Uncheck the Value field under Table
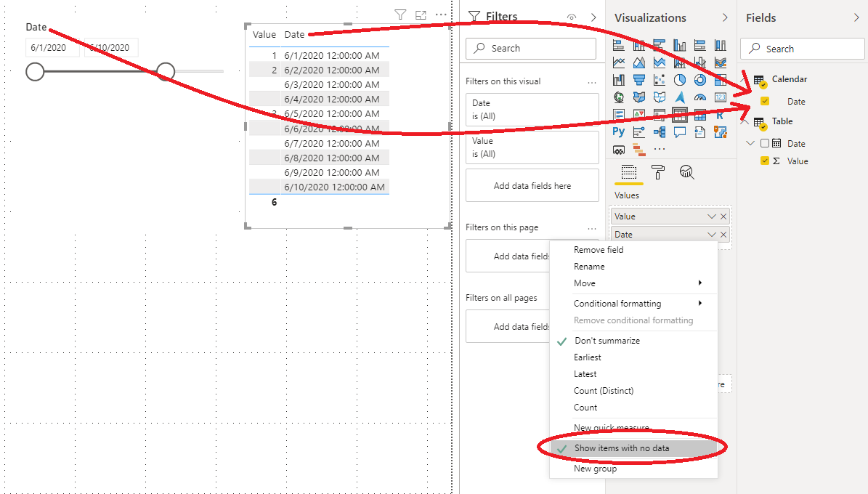 tap(764, 161)
